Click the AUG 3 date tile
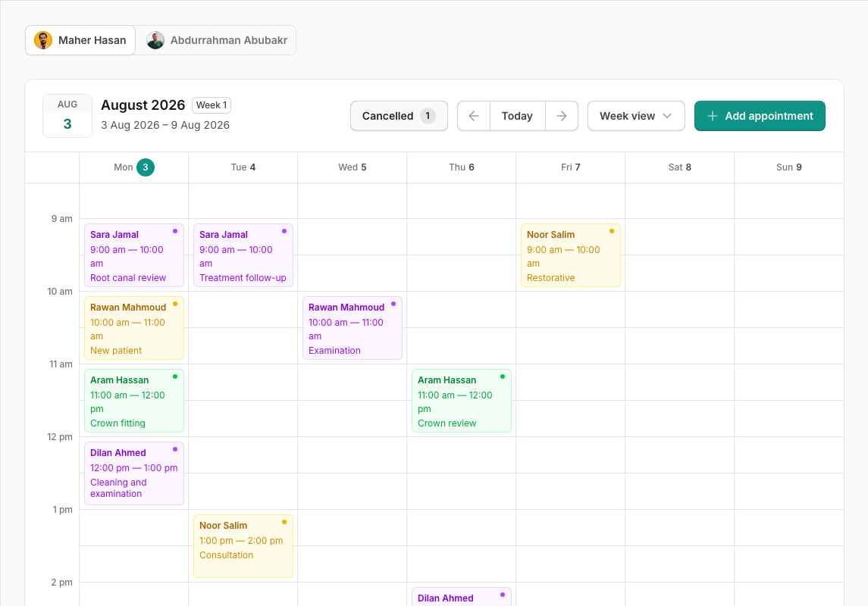Image resolution: width=868 pixels, height=606 pixels. pos(67,116)
